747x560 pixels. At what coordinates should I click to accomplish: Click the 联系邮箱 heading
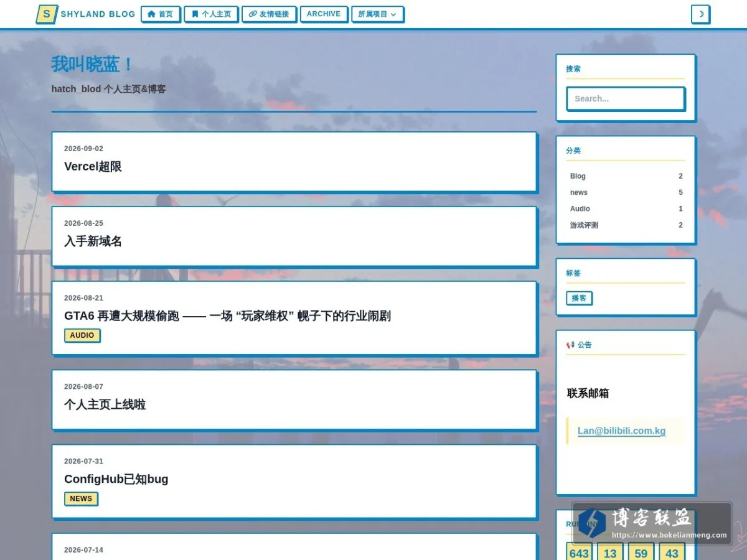(x=588, y=393)
